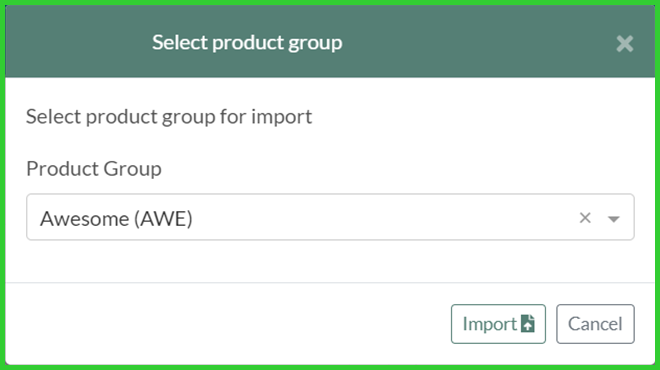
Task: Click the Cancel button
Action: click(x=595, y=324)
